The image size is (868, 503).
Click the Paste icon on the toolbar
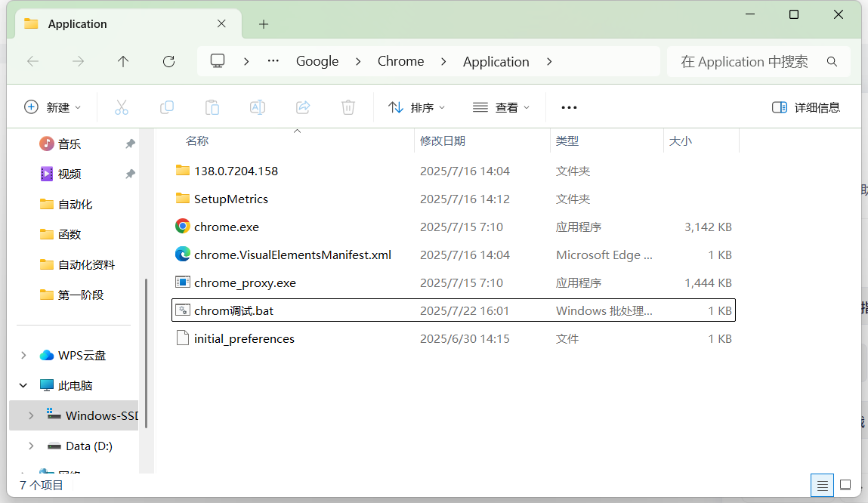point(212,106)
